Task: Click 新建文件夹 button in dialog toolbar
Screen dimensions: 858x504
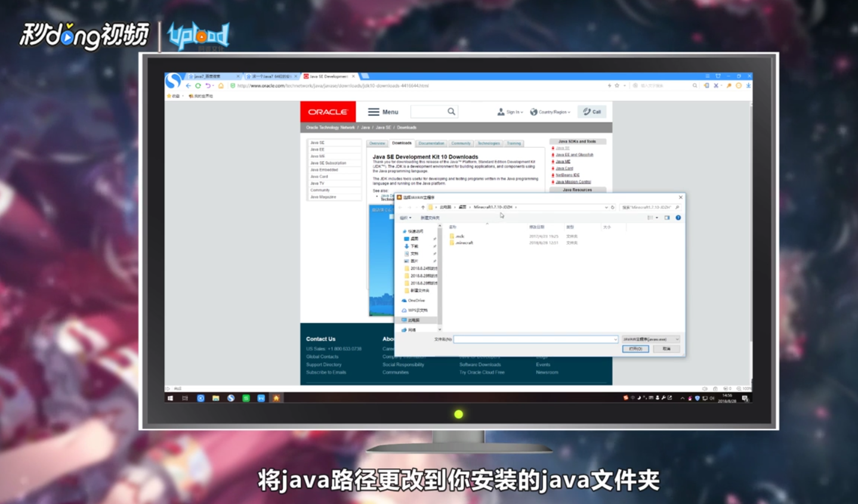Action: 430,218
